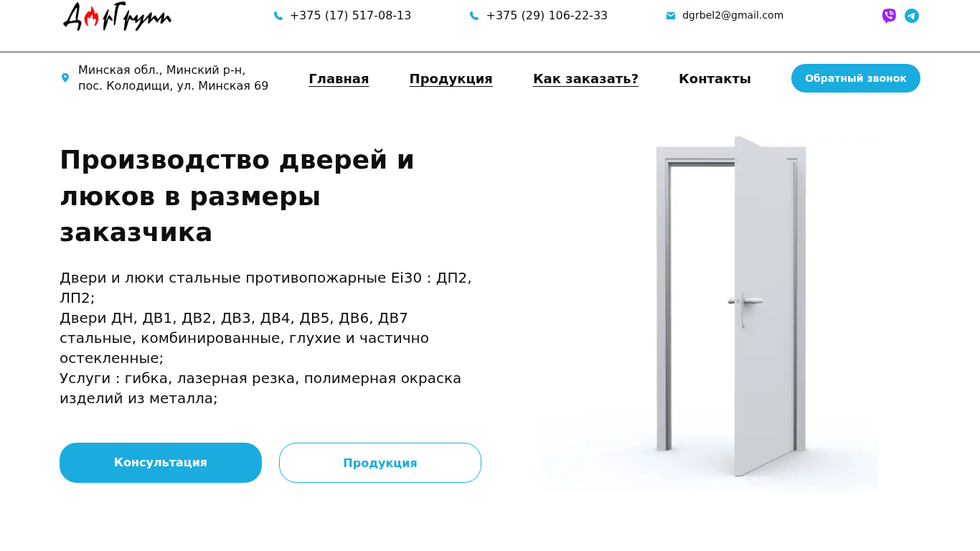The width and height of the screenshot is (980, 551).
Task: Click the ДорГрупп logo
Action: point(117,17)
